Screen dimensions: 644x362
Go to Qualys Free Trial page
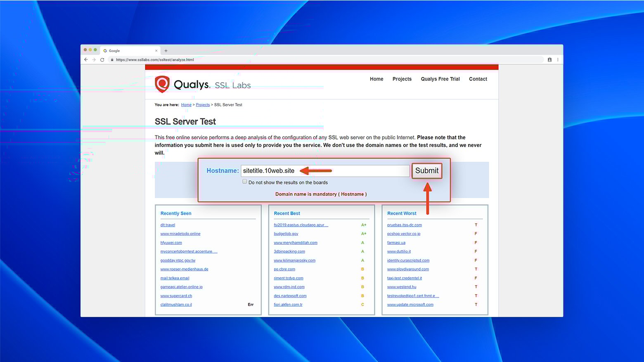440,79
